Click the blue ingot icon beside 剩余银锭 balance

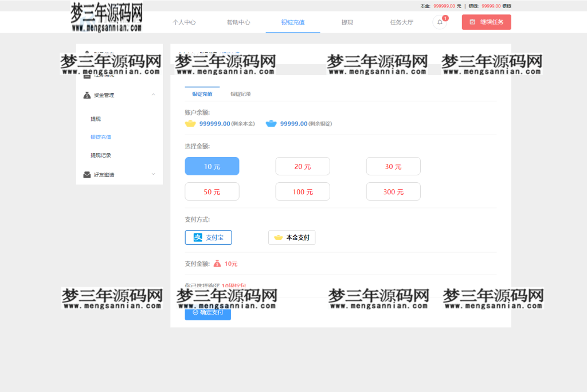[271, 123]
